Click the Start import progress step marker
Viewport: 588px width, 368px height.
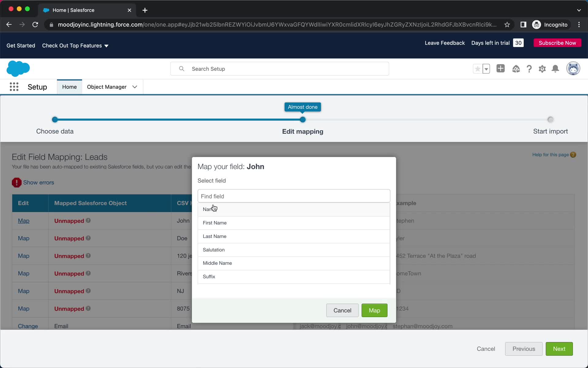550,120
